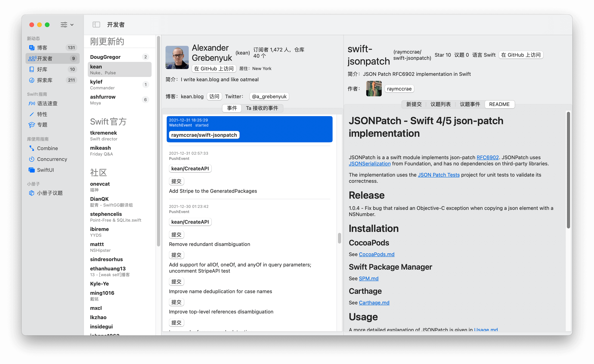Open the 探索库 sidebar item
This screenshot has height=364, width=594.
click(x=52, y=80)
